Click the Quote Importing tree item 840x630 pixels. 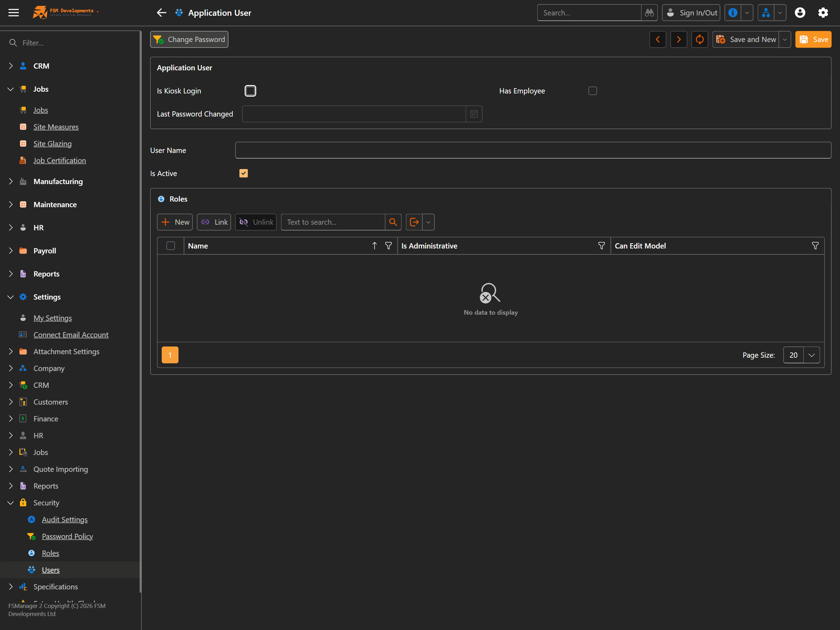click(61, 469)
